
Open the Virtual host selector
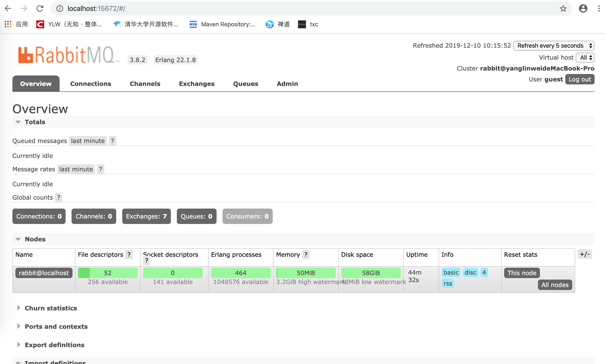click(x=585, y=58)
